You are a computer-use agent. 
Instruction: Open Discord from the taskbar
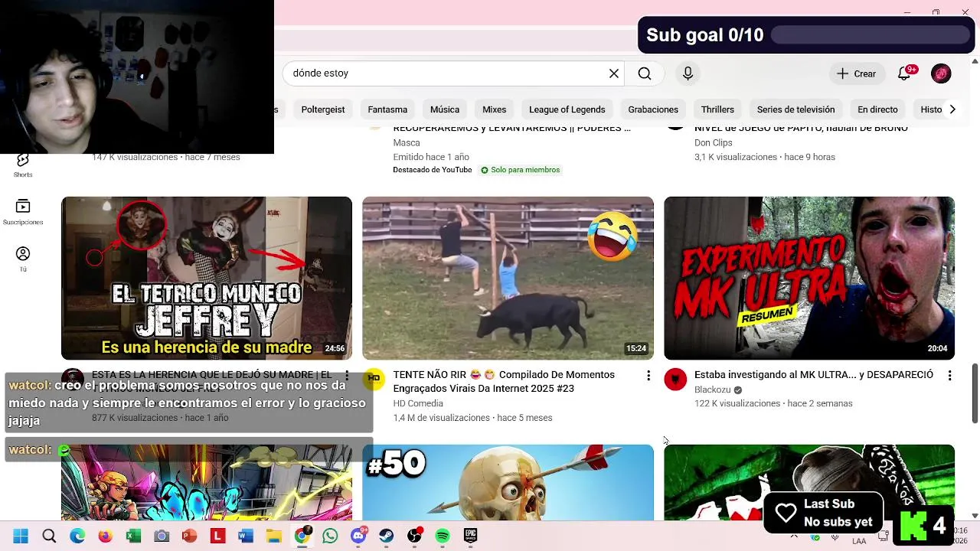pyautogui.click(x=358, y=536)
